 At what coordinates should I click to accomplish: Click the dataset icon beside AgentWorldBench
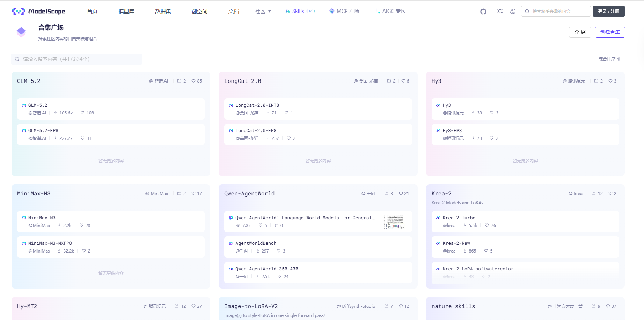click(231, 243)
